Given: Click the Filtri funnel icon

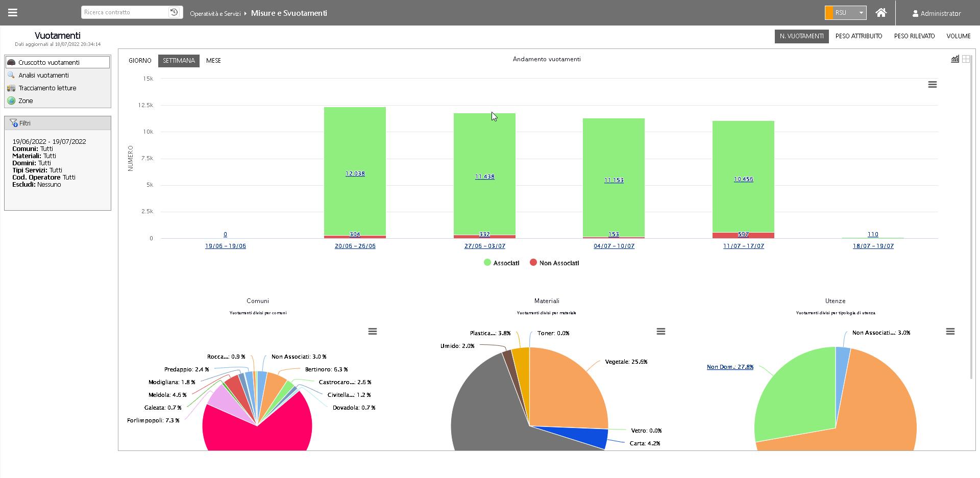Looking at the screenshot, I should point(14,123).
